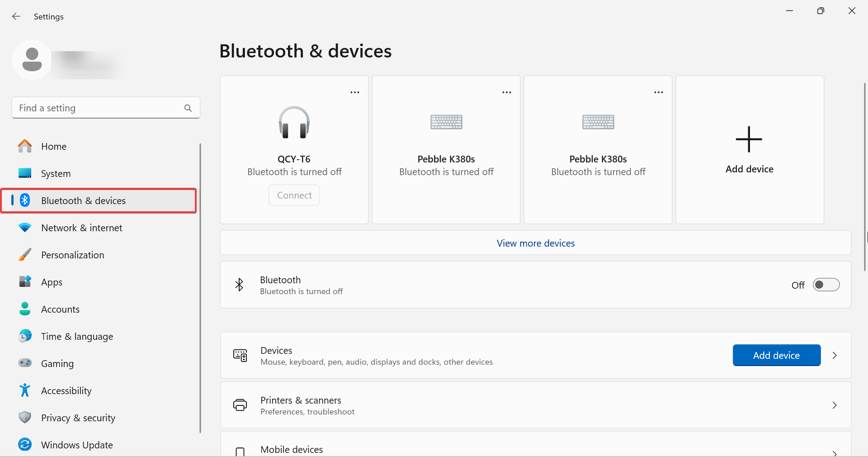
Task: Click the blue Add device button
Action: 776,356
